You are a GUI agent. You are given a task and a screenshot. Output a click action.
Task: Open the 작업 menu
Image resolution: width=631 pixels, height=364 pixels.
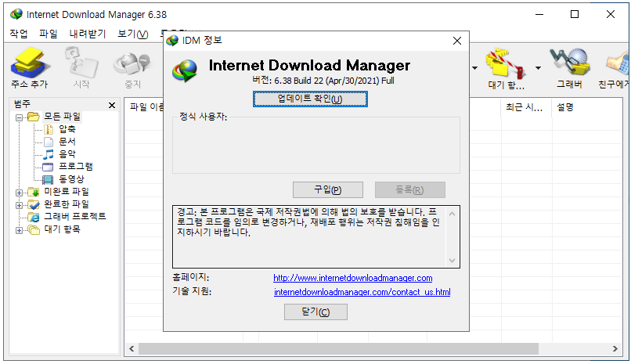[x=19, y=34]
